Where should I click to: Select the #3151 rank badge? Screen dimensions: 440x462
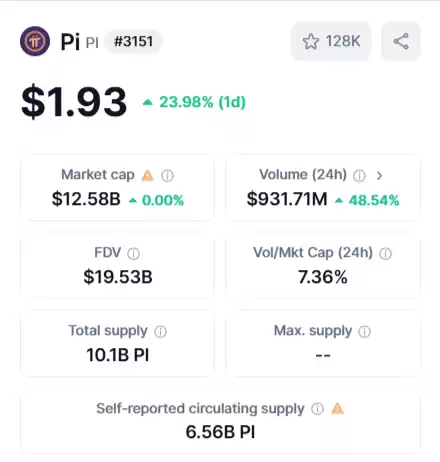click(x=133, y=42)
